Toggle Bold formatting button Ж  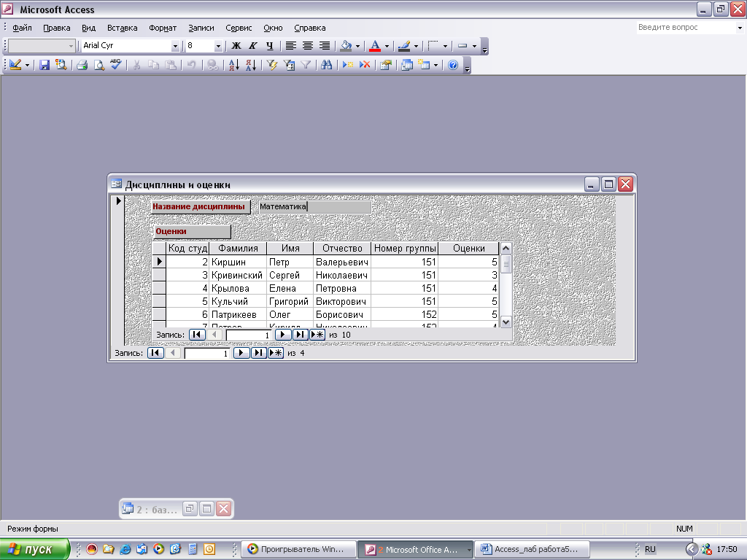236,46
